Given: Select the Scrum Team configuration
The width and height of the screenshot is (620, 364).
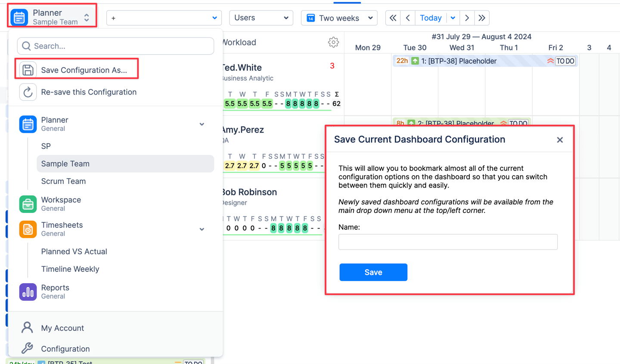Looking at the screenshot, I should (x=63, y=181).
